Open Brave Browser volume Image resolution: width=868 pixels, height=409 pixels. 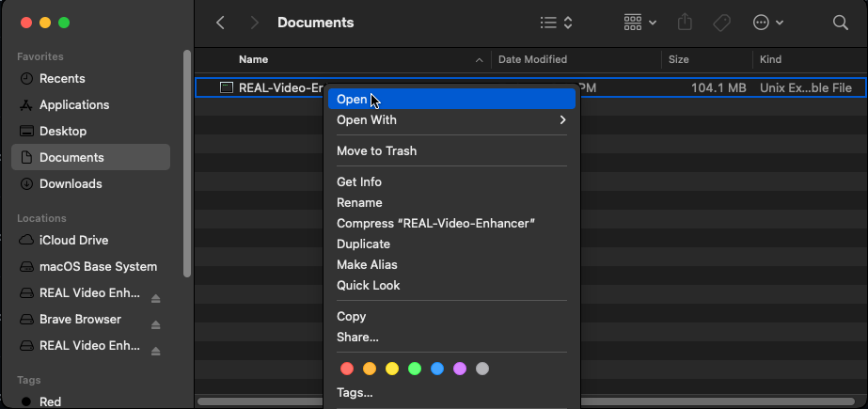click(80, 320)
